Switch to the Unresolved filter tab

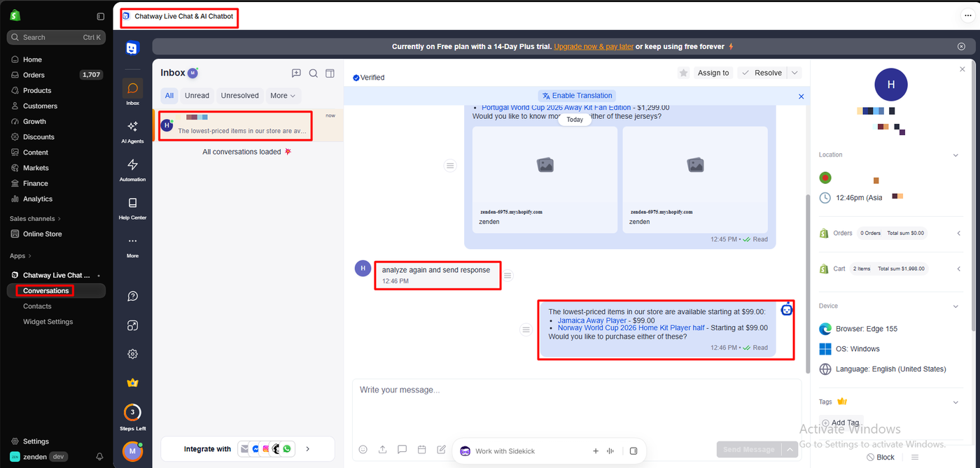click(239, 96)
